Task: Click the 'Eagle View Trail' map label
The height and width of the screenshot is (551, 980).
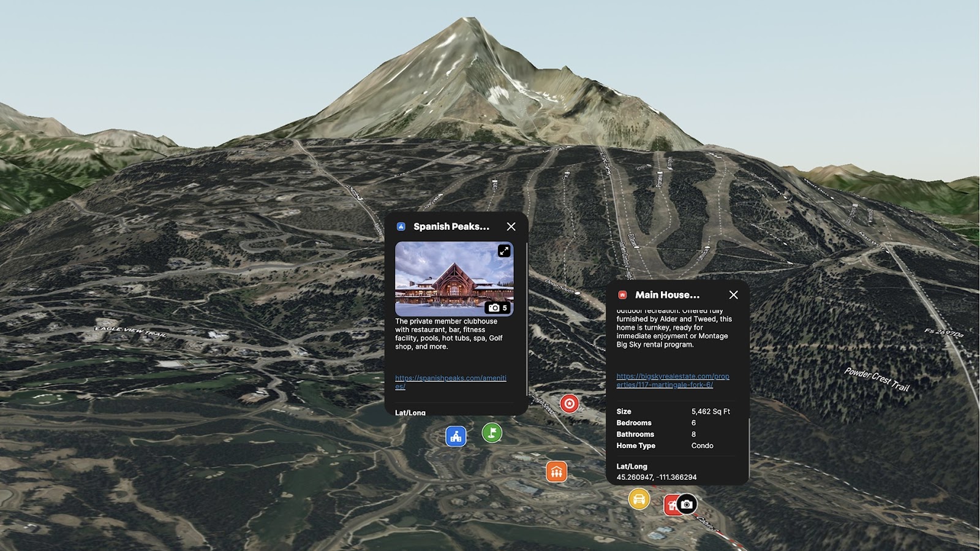Action: 130,332
